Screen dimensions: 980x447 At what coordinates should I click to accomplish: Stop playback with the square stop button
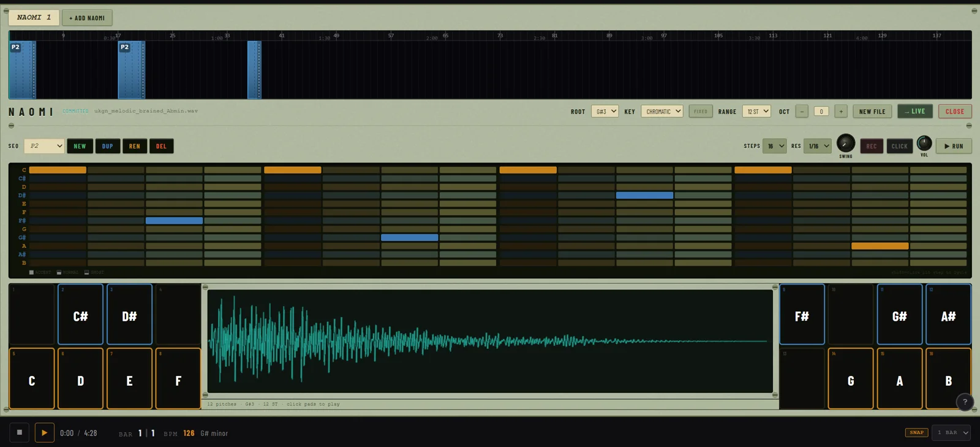point(20,432)
